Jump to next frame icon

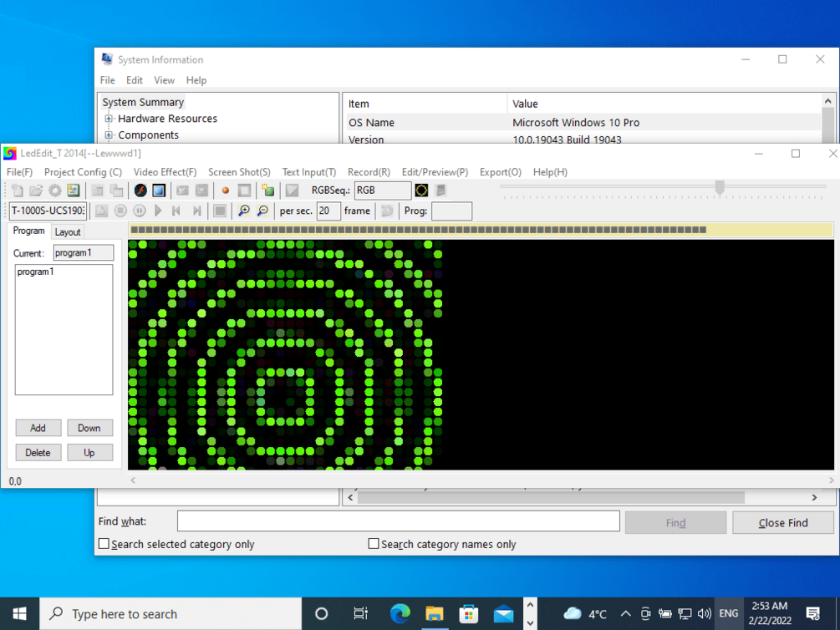coord(196,211)
